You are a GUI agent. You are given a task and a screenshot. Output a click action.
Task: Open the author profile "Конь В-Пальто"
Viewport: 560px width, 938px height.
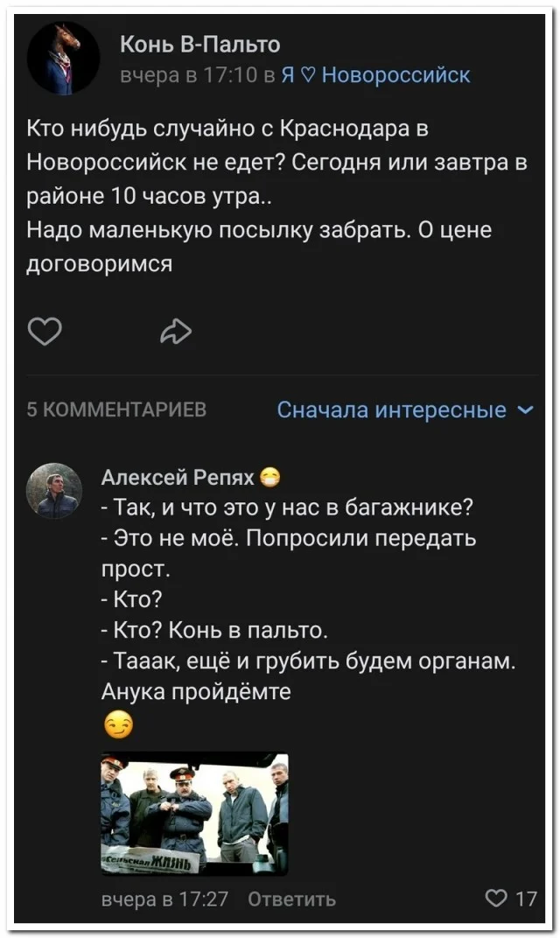click(x=199, y=43)
